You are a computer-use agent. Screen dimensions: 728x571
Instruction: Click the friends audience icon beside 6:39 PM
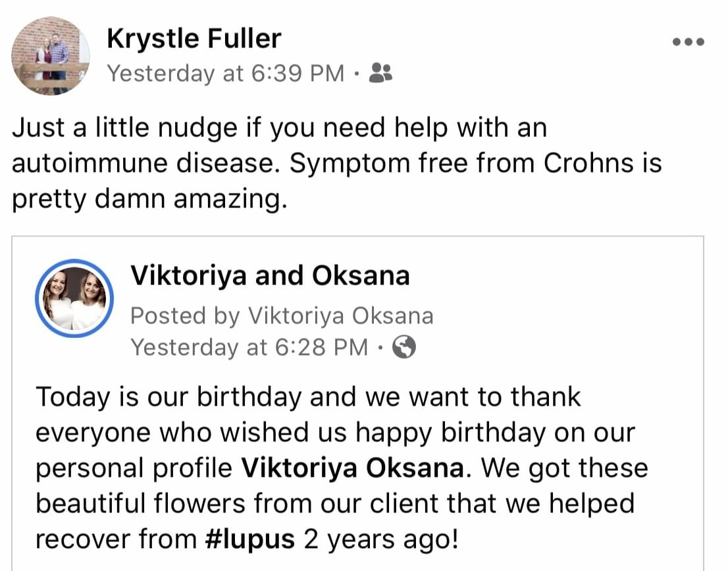(x=380, y=73)
